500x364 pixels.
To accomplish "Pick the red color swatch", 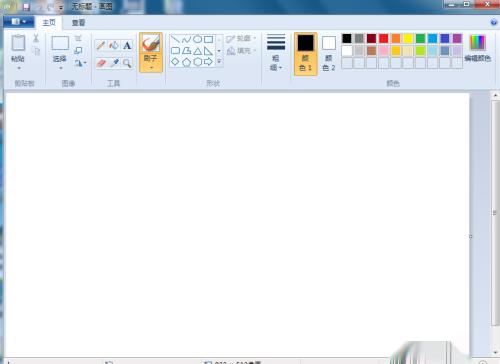I will click(384, 39).
